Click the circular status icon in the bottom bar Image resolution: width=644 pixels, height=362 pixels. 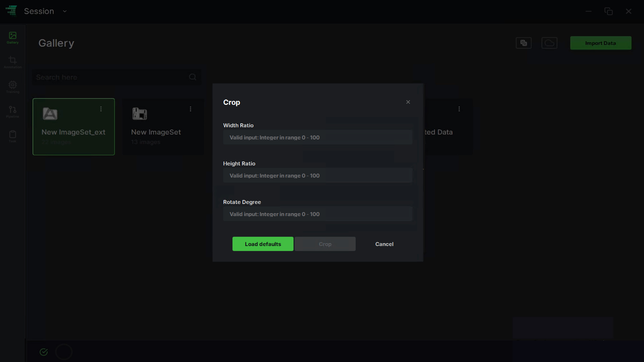(64, 352)
